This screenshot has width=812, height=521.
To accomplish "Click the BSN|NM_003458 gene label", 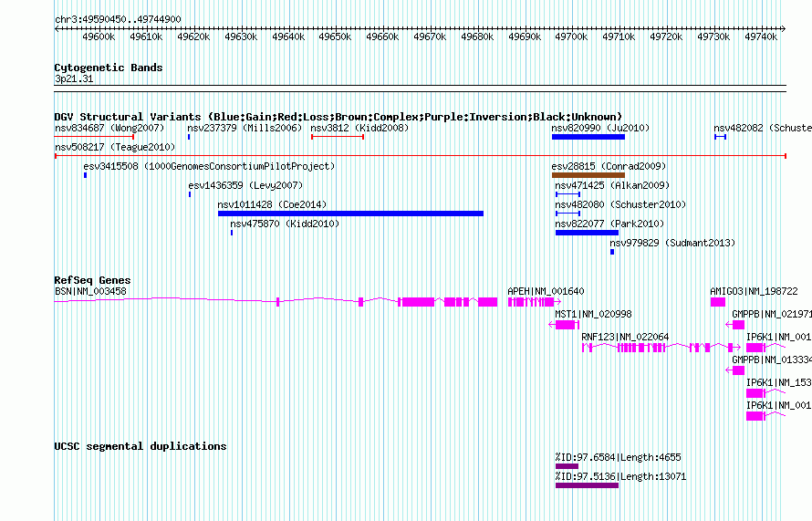I will (90, 292).
